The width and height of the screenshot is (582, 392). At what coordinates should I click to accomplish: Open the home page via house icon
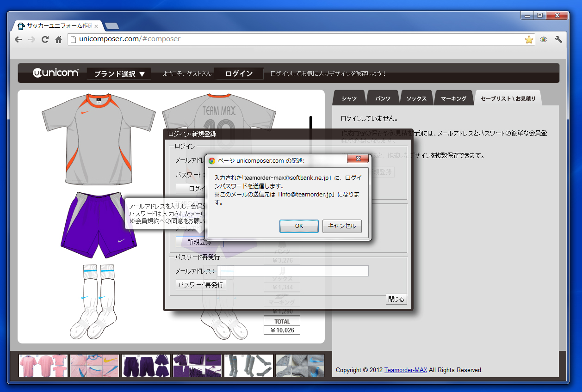[x=58, y=40]
